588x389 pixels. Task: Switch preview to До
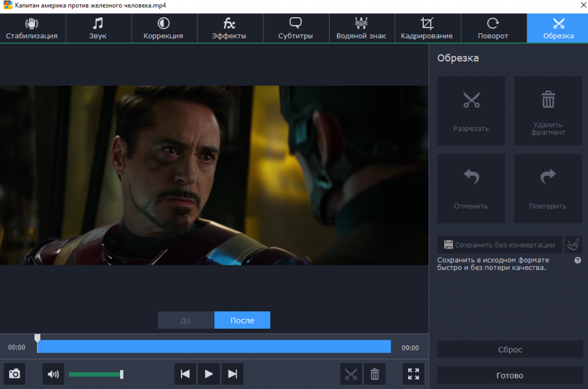click(185, 321)
